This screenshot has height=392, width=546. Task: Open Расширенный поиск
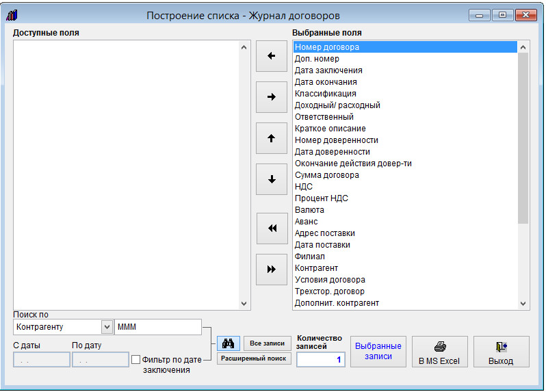pyautogui.click(x=254, y=358)
